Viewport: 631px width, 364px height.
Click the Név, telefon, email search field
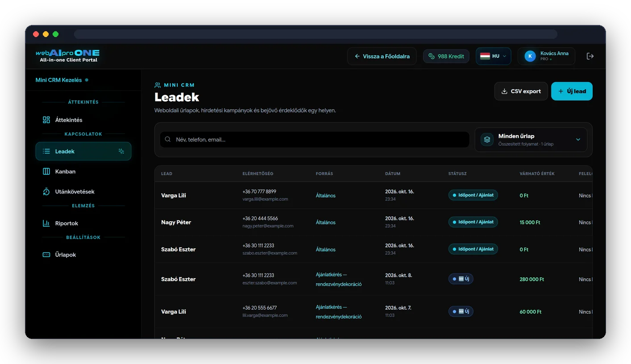point(315,139)
